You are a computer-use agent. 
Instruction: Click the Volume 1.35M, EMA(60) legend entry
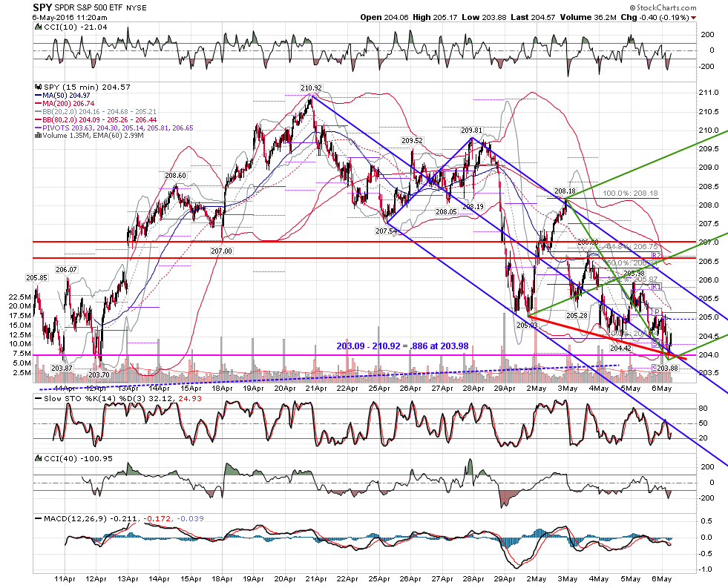93,136
